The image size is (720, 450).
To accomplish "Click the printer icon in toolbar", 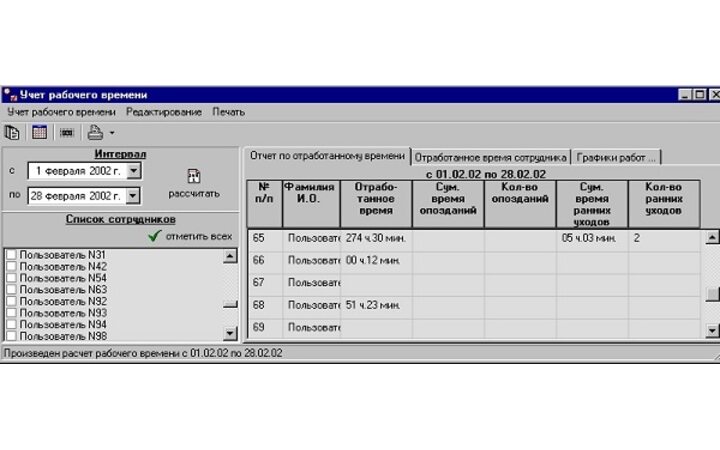I will coord(94,132).
